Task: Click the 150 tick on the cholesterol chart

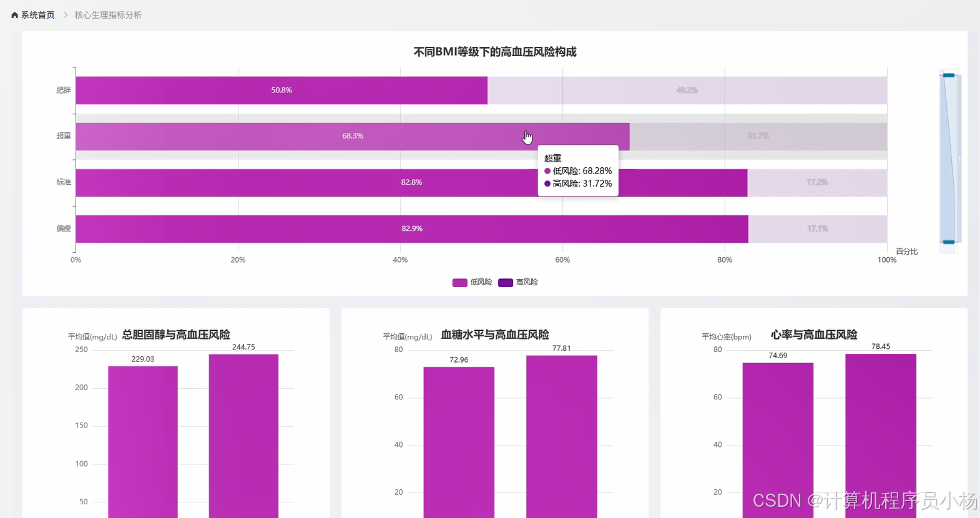Action: click(81, 426)
